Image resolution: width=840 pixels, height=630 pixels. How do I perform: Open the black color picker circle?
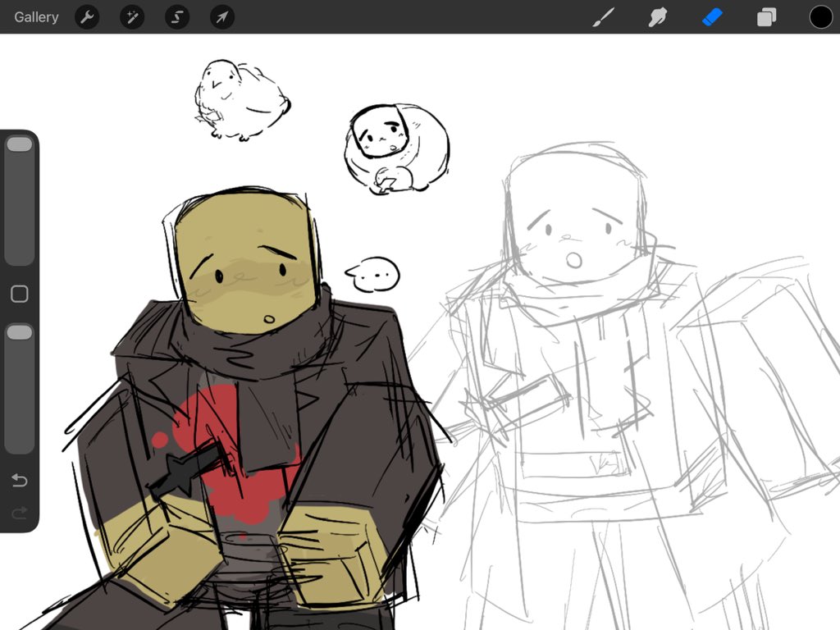(820, 17)
